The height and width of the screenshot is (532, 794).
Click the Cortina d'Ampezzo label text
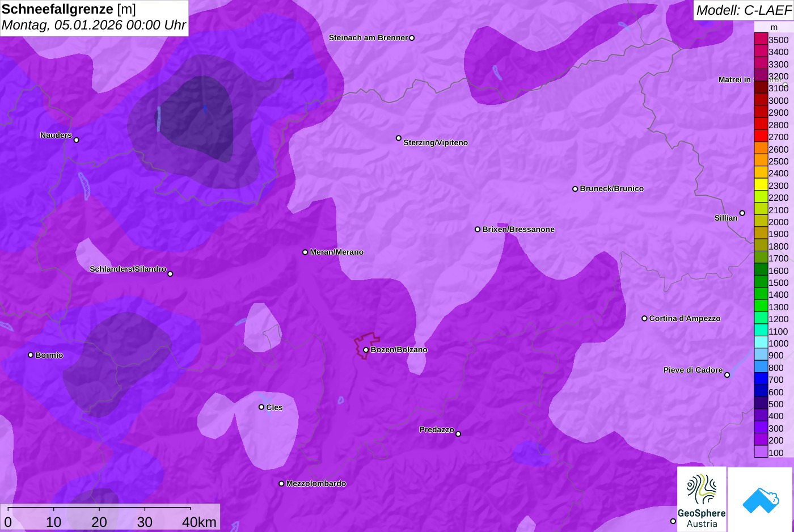tap(685, 319)
